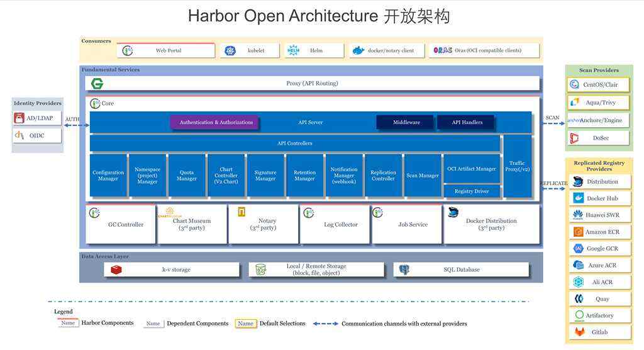
Task: Click the Retention Manager block
Action: tap(305, 176)
